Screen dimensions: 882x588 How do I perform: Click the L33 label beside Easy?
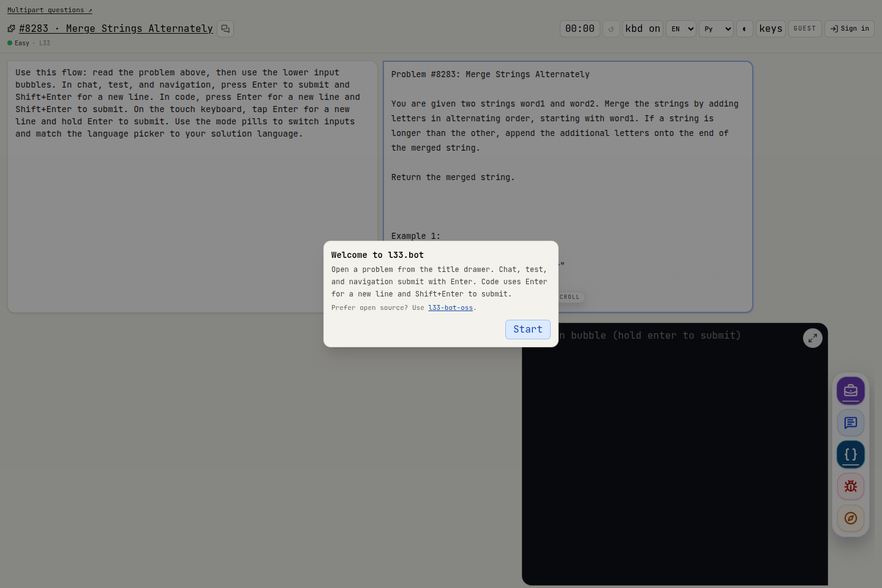[x=45, y=43]
